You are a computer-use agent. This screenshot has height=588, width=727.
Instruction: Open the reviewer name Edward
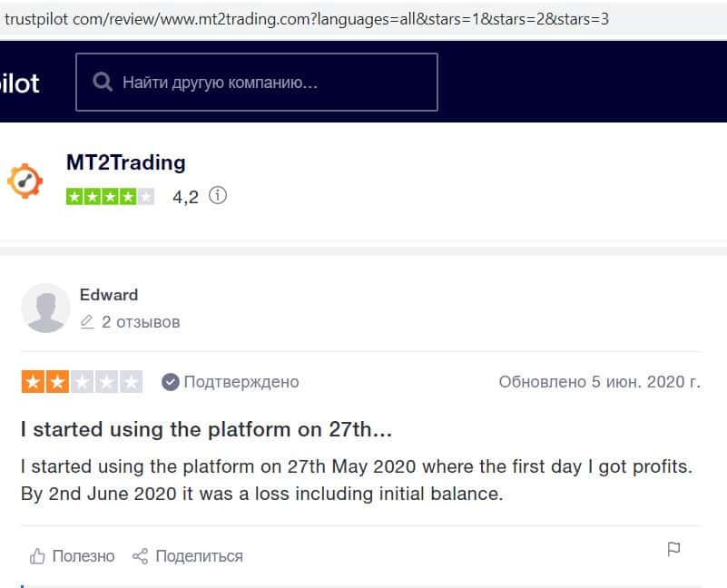(x=109, y=295)
